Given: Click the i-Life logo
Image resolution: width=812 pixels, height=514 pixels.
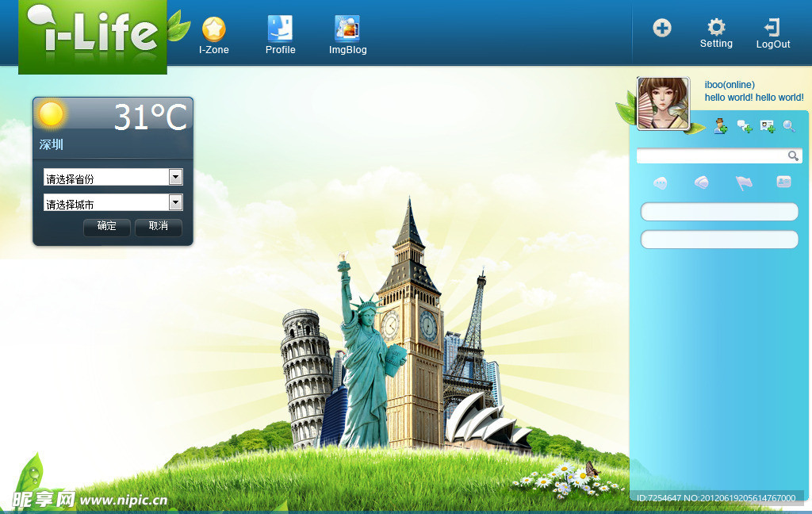Looking at the screenshot, I should click(x=93, y=36).
